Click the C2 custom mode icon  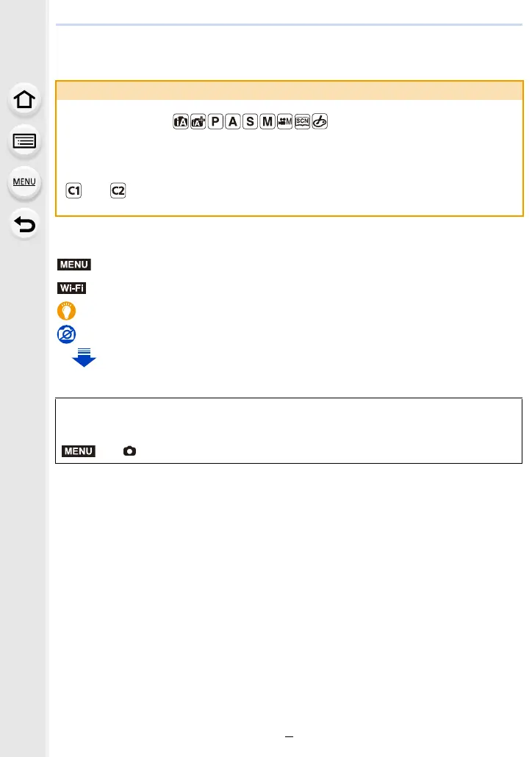point(118,190)
